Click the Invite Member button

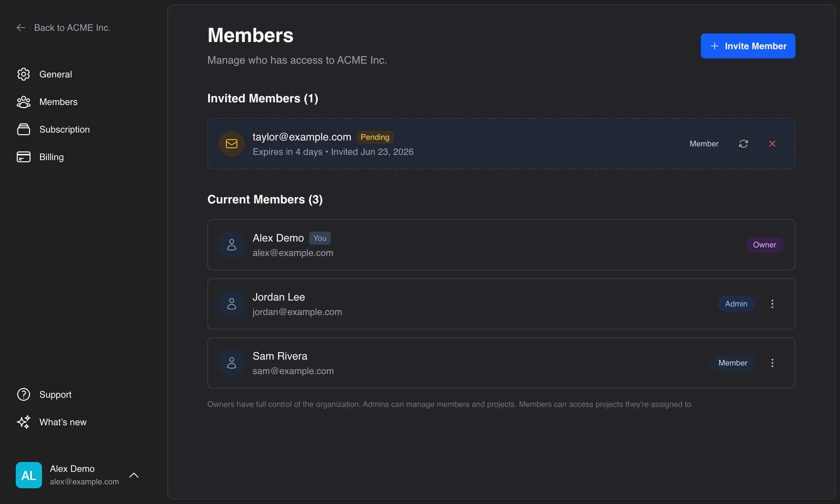(748, 46)
